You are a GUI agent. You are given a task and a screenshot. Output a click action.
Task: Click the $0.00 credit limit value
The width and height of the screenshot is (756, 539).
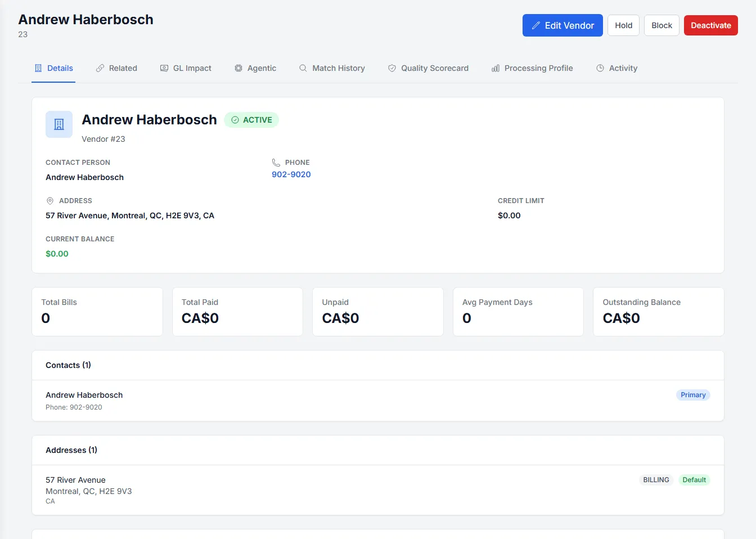(509, 215)
